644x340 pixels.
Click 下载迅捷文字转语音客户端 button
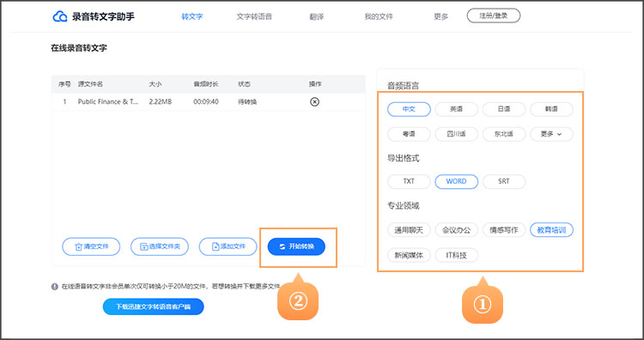click(x=153, y=307)
